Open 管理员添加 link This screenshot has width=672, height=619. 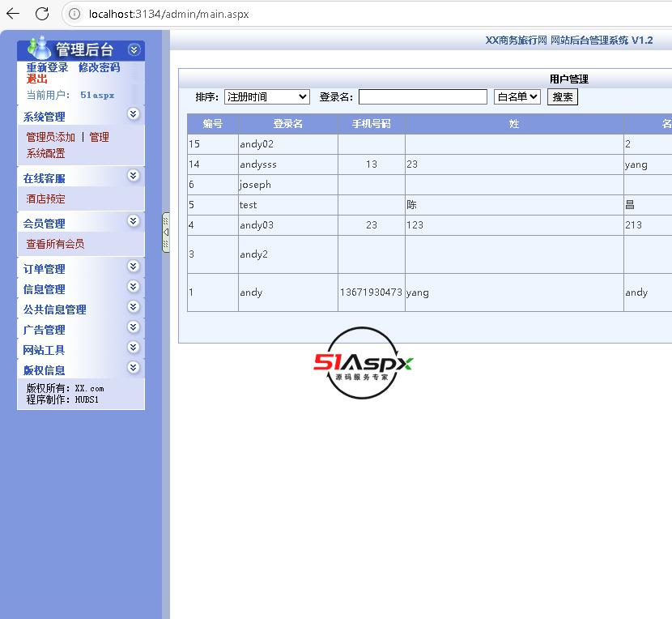50,137
